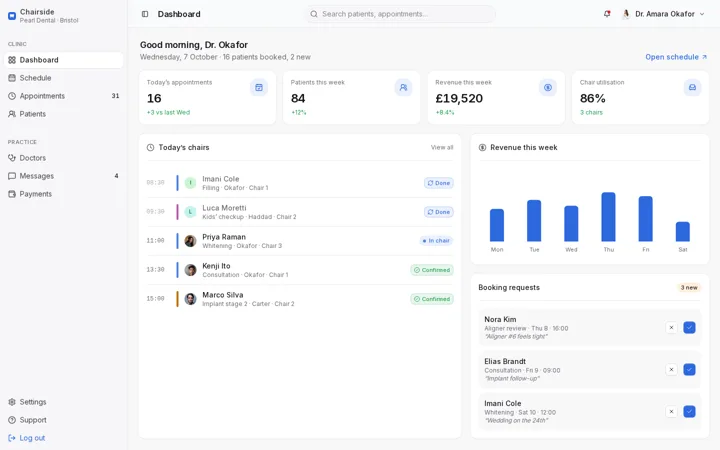Click View all in Today's chairs

pos(442,147)
